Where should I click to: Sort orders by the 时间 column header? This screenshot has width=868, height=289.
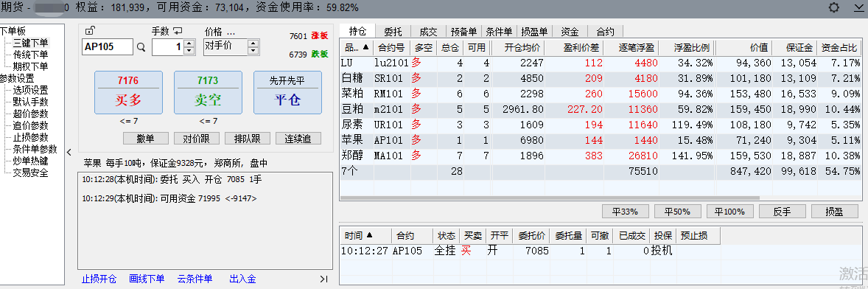click(365, 236)
